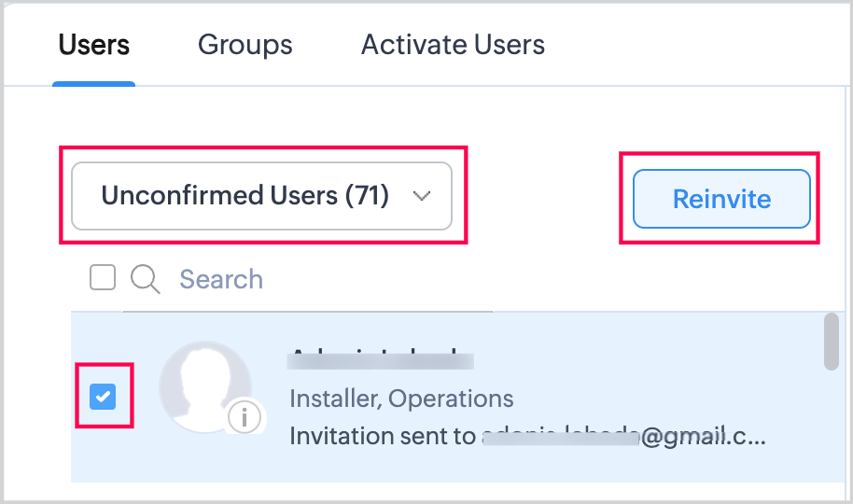The height and width of the screenshot is (504, 853).
Task: Click the scrollbar track below the thumb
Action: (x=831, y=429)
